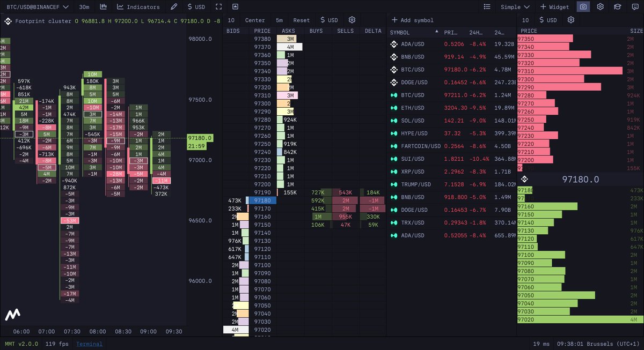
Task: Open the chart screenshot camera tool
Action: (x=584, y=6)
